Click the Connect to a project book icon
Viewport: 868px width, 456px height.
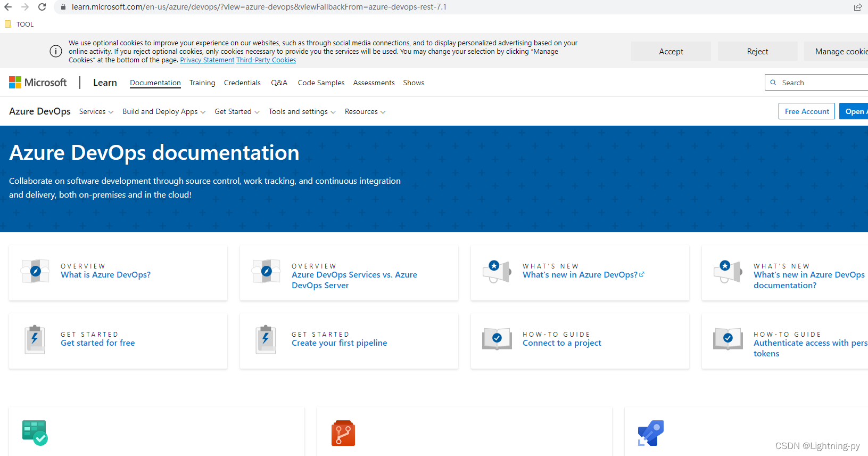click(497, 339)
